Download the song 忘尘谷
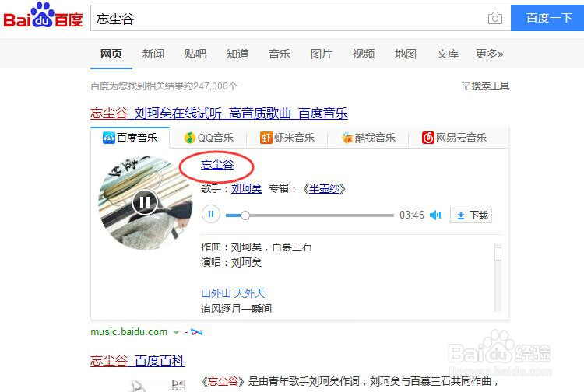Screen dimensions: 584x392 pyautogui.click(x=471, y=215)
